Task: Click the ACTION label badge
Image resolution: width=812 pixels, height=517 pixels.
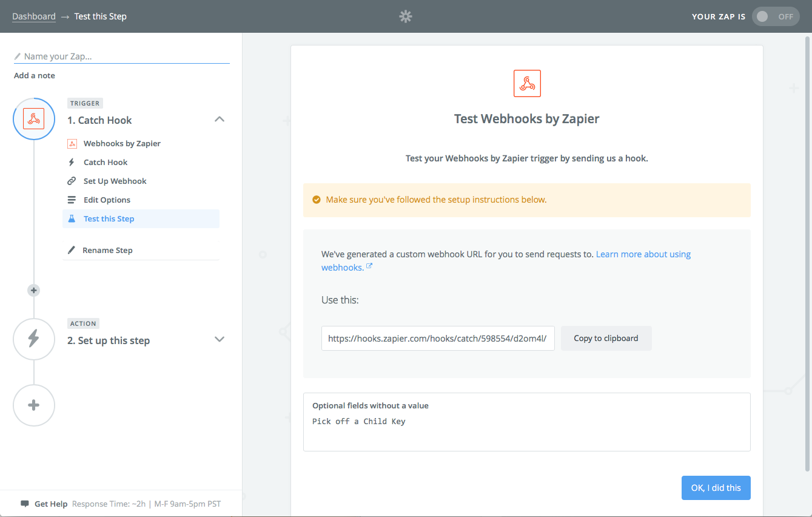Action: coord(84,323)
